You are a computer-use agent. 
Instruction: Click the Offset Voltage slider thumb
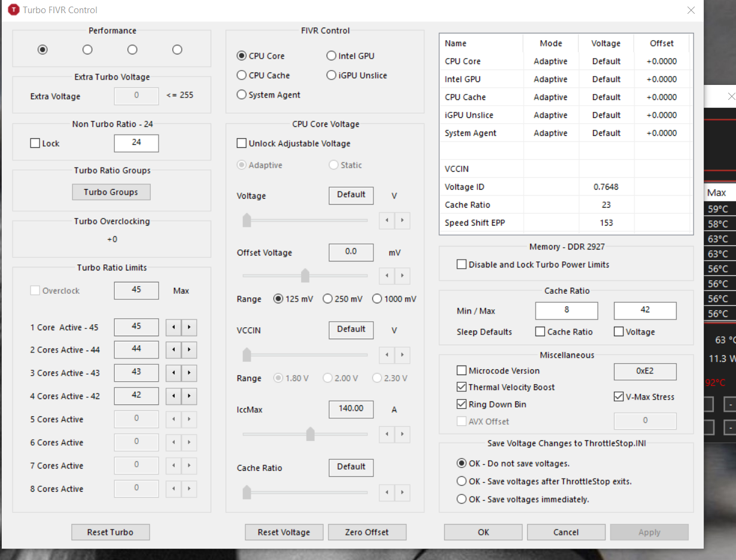tap(305, 275)
